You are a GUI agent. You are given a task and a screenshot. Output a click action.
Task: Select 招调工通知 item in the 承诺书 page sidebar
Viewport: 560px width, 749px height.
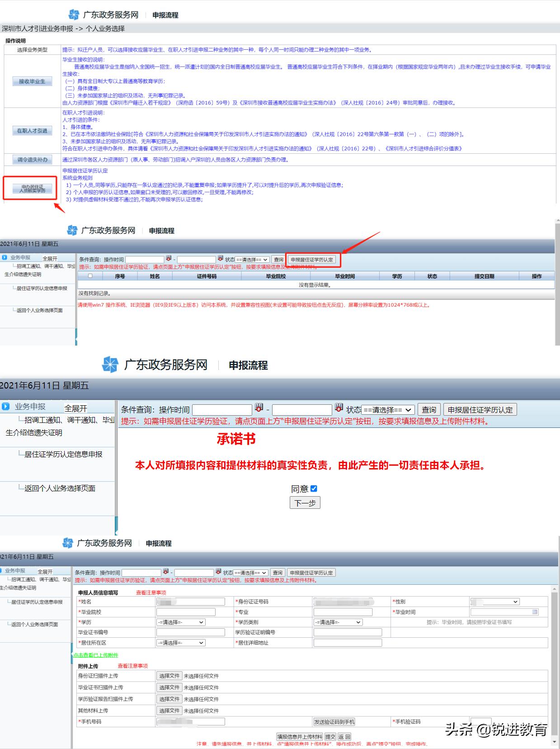click(x=60, y=426)
